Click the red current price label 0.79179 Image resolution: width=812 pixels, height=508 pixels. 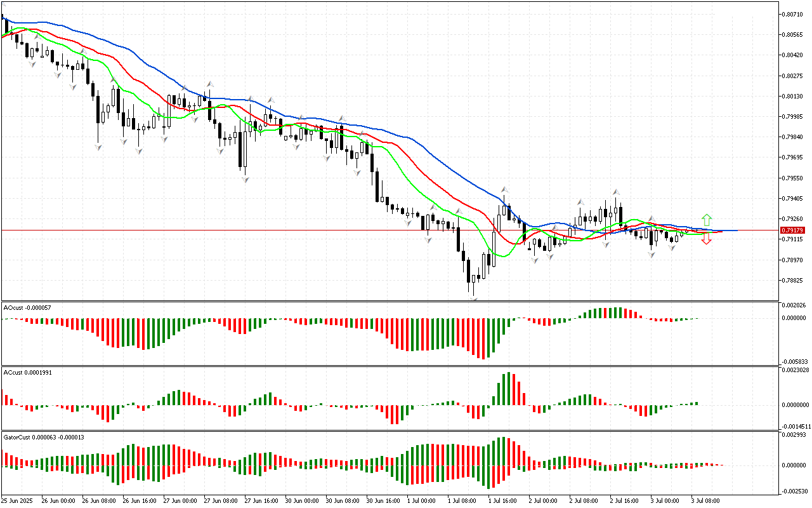tap(792, 230)
